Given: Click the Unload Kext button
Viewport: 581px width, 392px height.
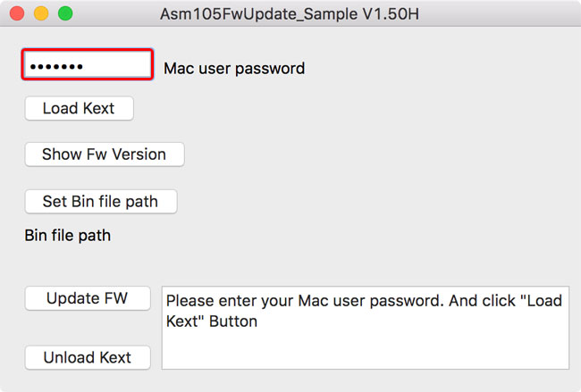Looking at the screenshot, I should pos(87,358).
